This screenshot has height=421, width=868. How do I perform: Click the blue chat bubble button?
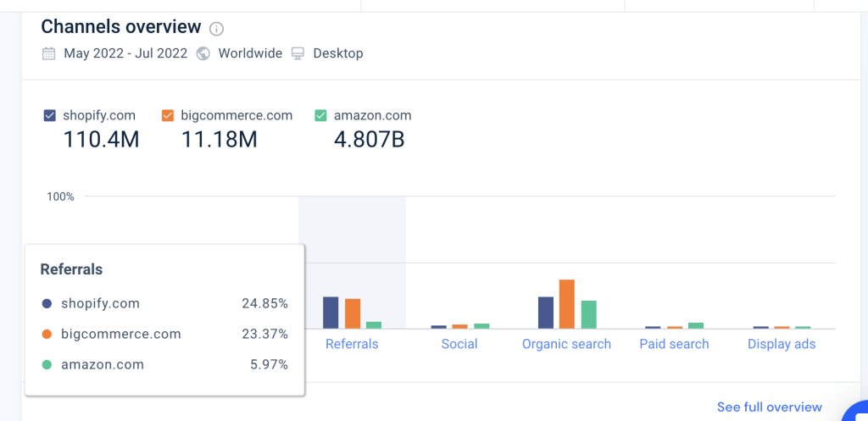pos(856,411)
